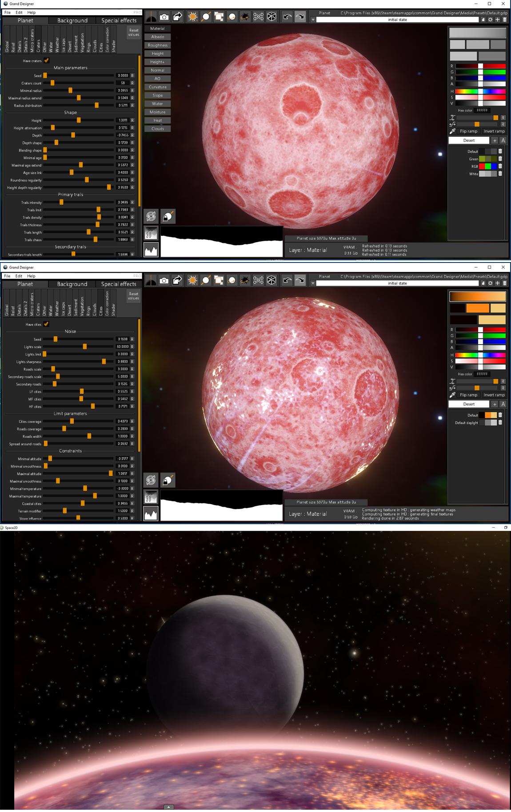Delete the Green ramp preset via trash icon
Screen dimensions: 511x812
(500, 159)
